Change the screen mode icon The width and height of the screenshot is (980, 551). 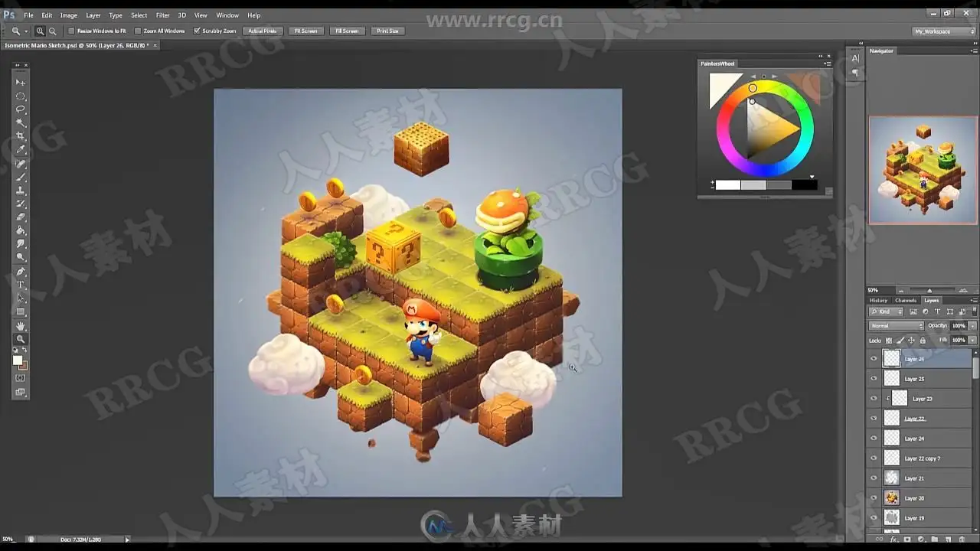click(x=21, y=392)
